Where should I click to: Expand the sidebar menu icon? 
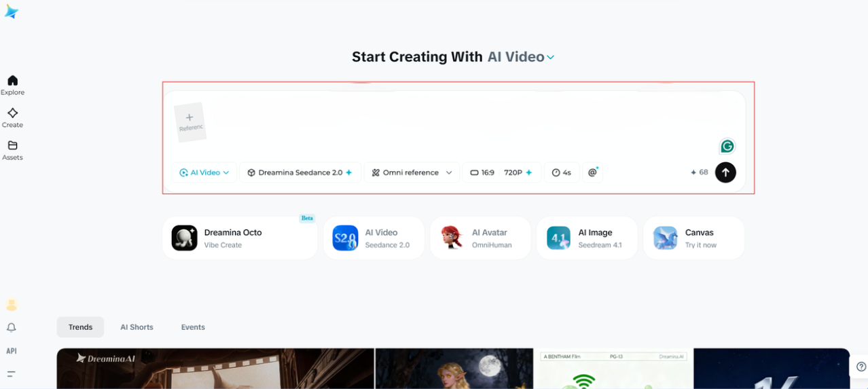[x=12, y=373]
